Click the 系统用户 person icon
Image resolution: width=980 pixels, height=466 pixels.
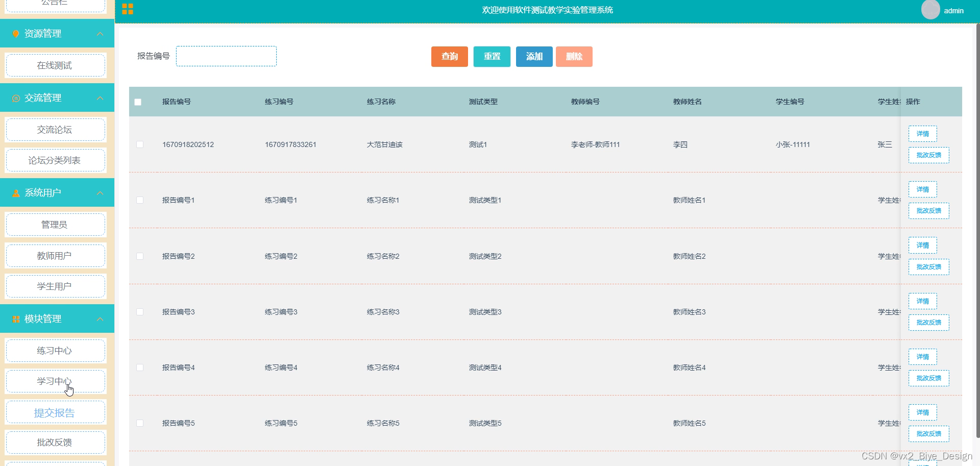(16, 193)
